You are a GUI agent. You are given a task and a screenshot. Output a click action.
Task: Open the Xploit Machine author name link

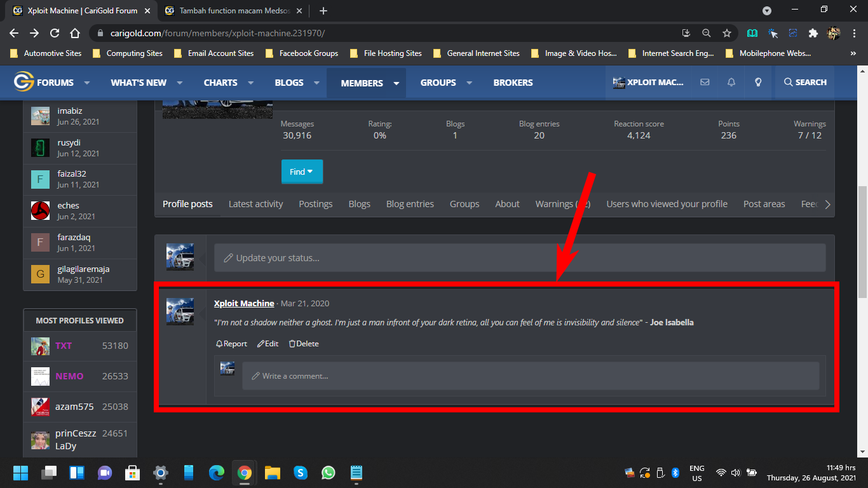(x=244, y=304)
